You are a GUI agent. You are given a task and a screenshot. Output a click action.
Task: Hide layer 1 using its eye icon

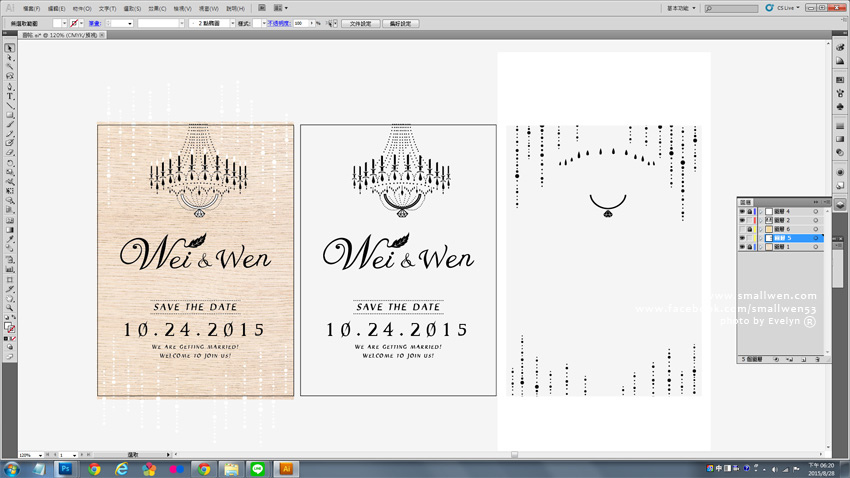pos(742,247)
